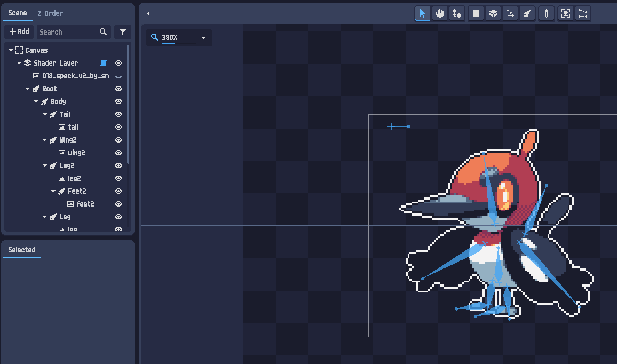Click the image icon beside feet2 sprite

point(70,204)
